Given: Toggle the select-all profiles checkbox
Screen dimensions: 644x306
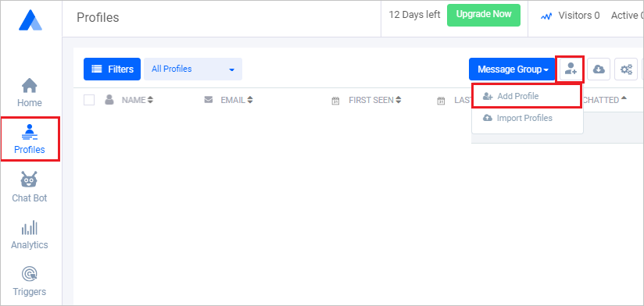Looking at the screenshot, I should [x=89, y=100].
